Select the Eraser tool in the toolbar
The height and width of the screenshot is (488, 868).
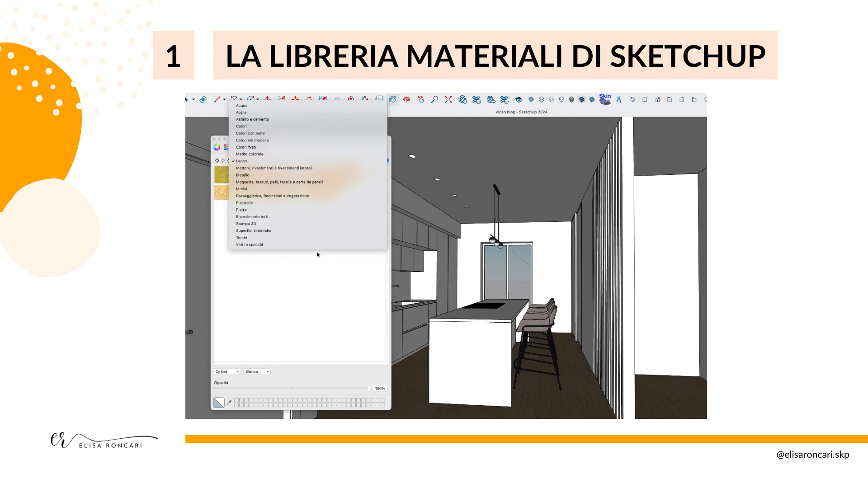coord(203,99)
